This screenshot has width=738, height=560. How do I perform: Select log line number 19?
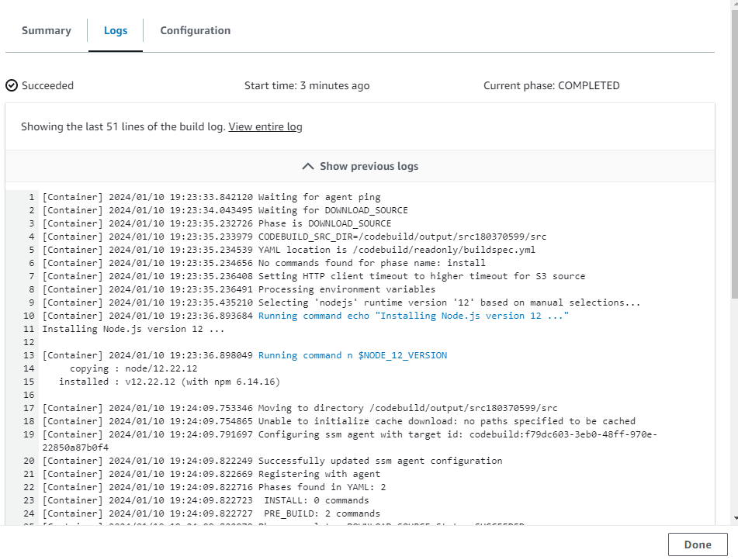click(x=26, y=434)
